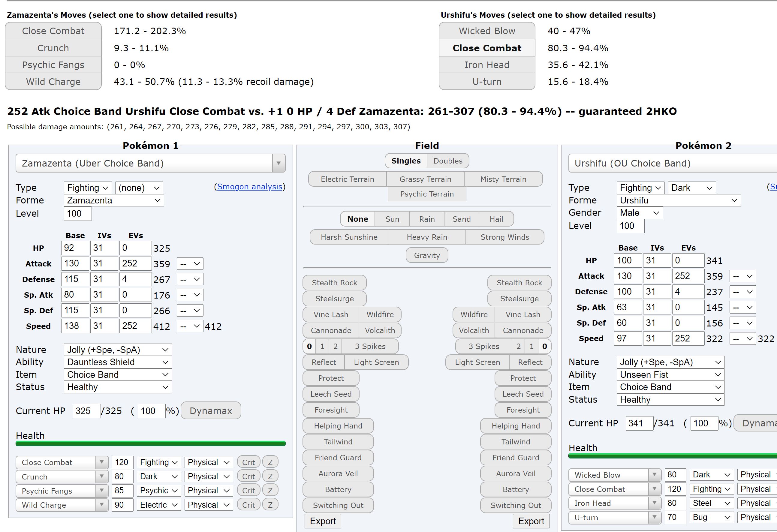Toggle left side Wildfire

point(380,314)
